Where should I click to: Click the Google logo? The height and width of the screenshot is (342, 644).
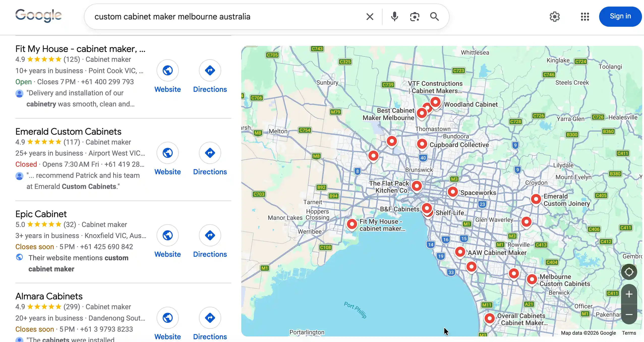38,16
